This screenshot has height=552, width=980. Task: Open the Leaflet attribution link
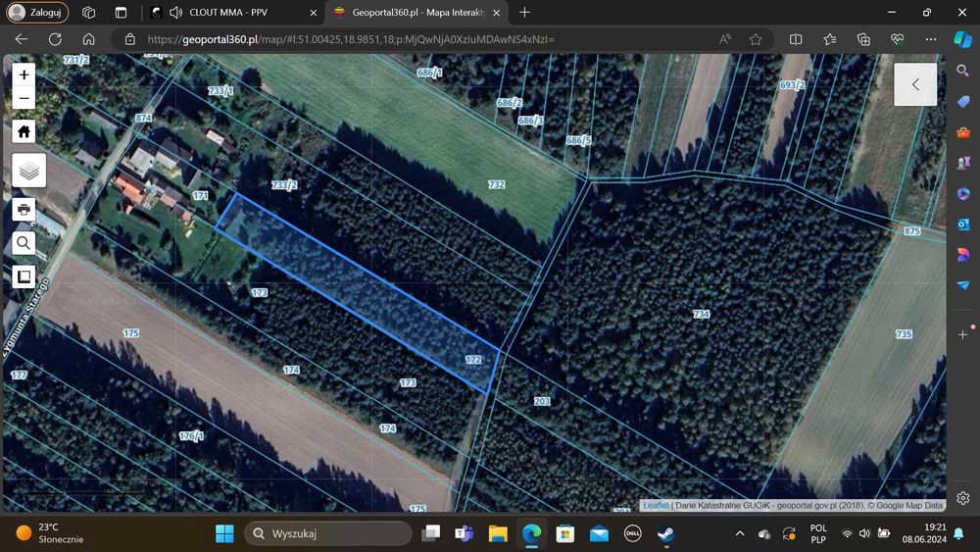[x=656, y=505]
